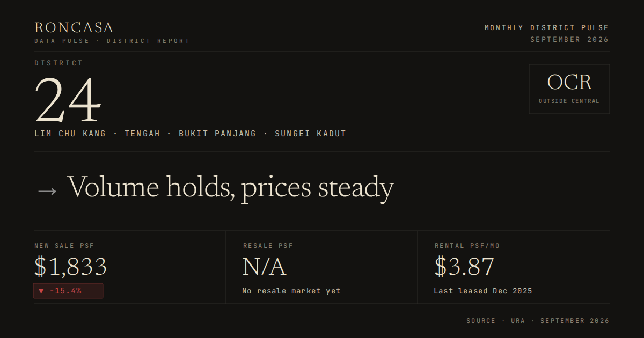
Task: Click the red down-triangle change indicator
Action: tap(41, 291)
